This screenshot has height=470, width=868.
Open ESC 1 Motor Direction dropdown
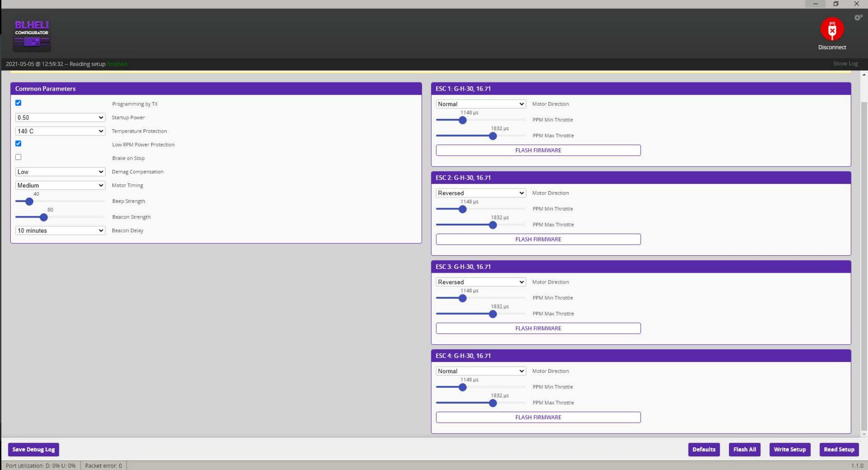481,104
